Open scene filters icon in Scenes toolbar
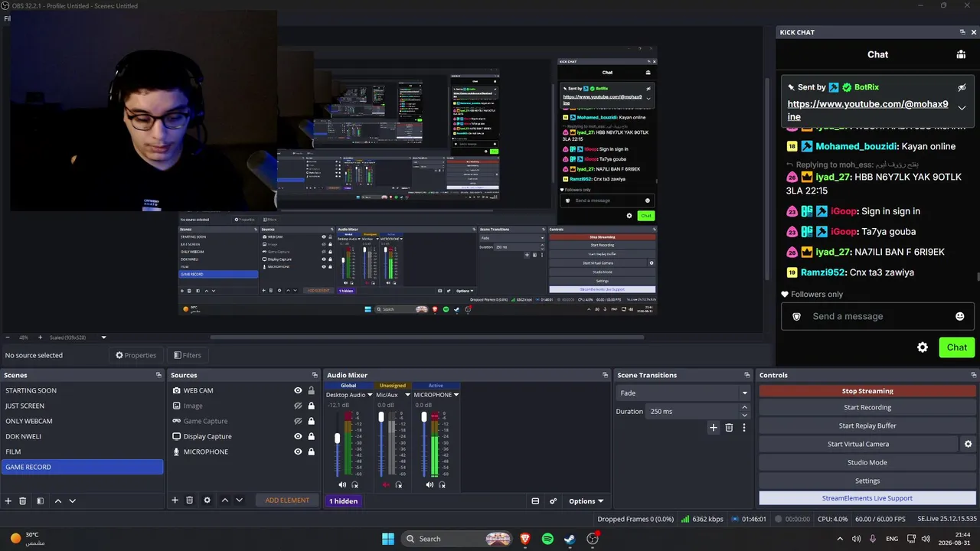This screenshot has width=980, height=551. (41, 500)
